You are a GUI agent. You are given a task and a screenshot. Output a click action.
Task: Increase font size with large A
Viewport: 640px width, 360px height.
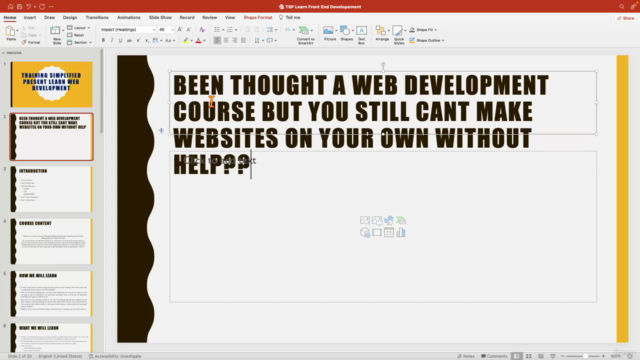pos(180,29)
